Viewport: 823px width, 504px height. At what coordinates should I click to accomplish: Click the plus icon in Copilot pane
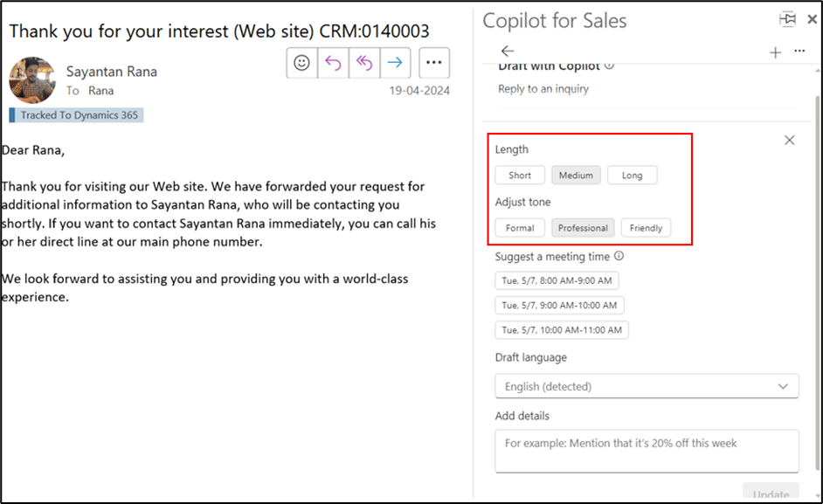pyautogui.click(x=775, y=52)
